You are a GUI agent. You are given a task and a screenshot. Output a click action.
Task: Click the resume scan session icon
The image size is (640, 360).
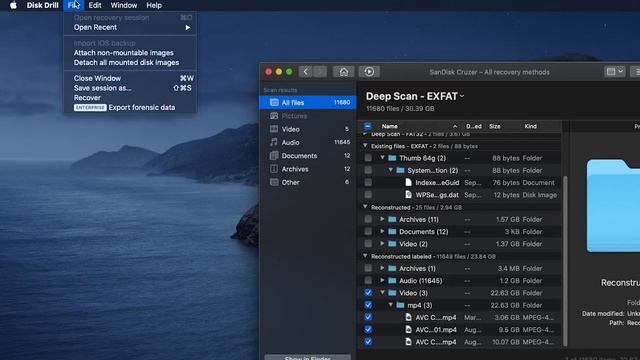coord(369,72)
